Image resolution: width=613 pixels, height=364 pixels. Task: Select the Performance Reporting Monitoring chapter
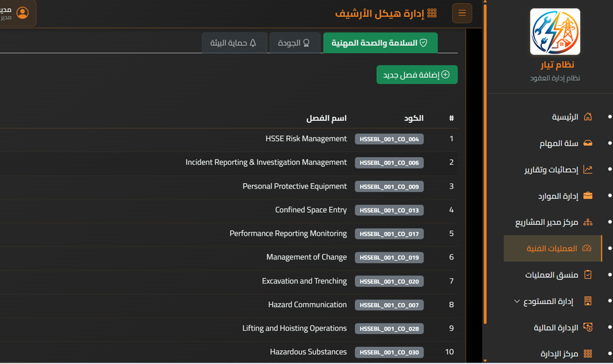[x=288, y=233]
